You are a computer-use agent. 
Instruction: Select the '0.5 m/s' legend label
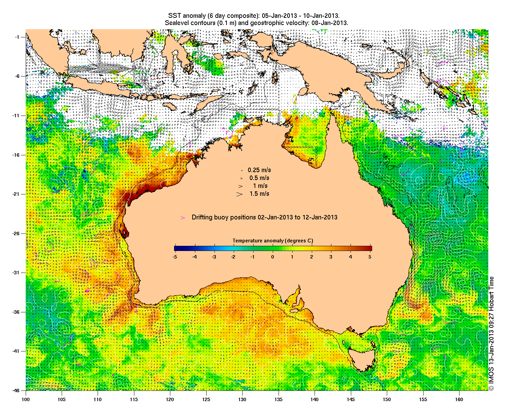pos(259,178)
